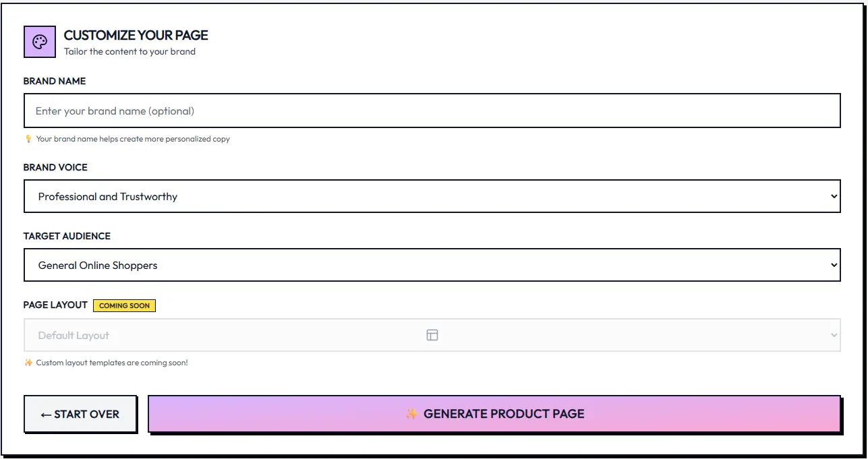Focus the brand name text field
Image resolution: width=868 pixels, height=459 pixels.
pyautogui.click(x=432, y=111)
